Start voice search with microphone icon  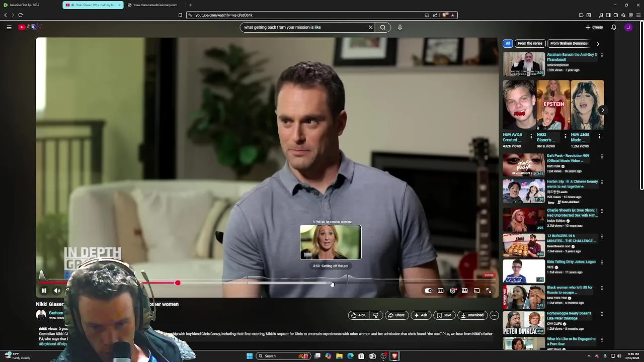400,27
